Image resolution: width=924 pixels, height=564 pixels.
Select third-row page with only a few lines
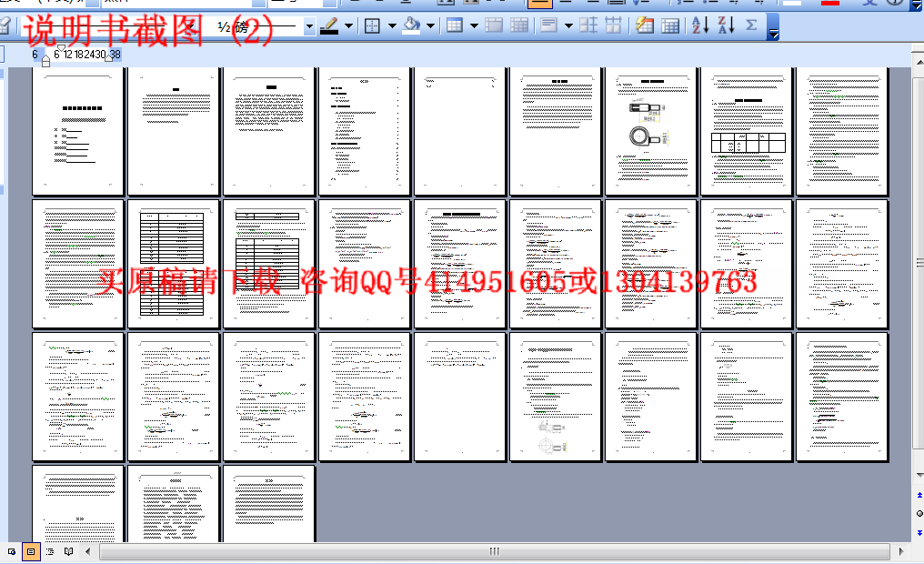coord(459,396)
